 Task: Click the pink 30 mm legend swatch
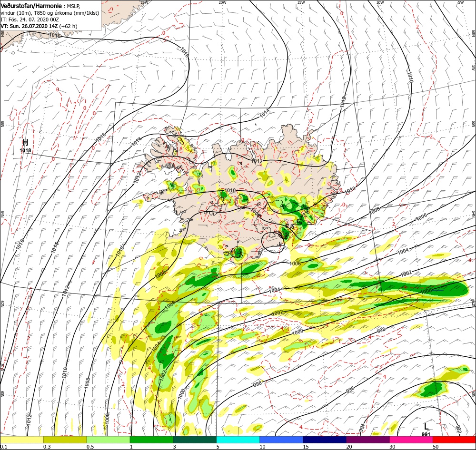click(411, 440)
